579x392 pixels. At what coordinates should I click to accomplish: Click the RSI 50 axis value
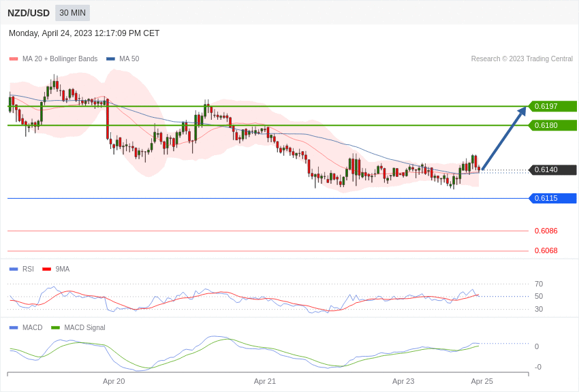pyautogui.click(x=539, y=296)
